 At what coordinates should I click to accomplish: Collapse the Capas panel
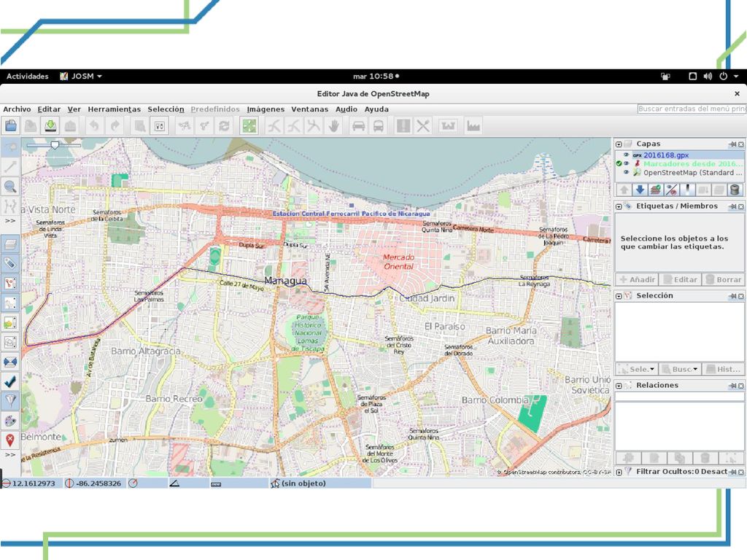coord(619,144)
